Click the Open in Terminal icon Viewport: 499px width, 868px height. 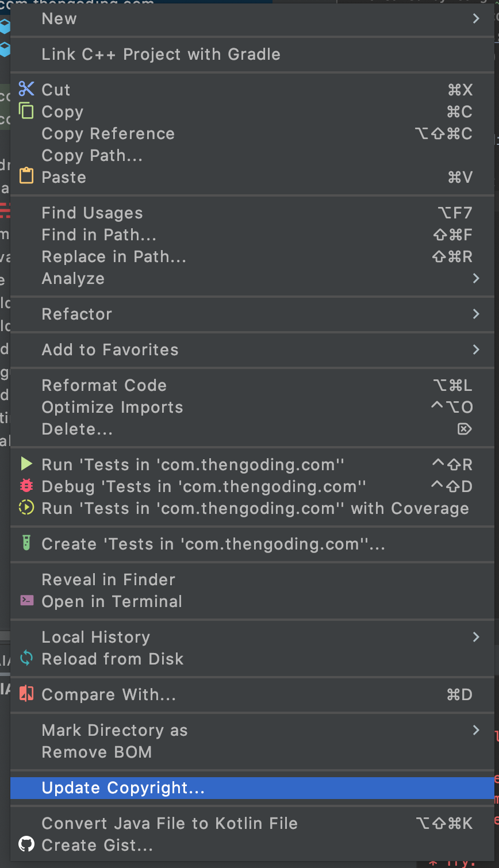26,601
